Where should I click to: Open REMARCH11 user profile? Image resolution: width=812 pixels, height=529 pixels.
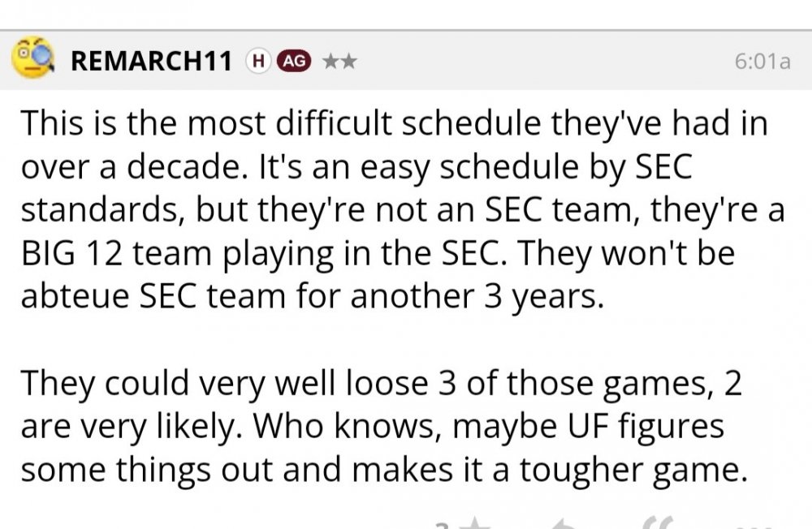(x=151, y=61)
